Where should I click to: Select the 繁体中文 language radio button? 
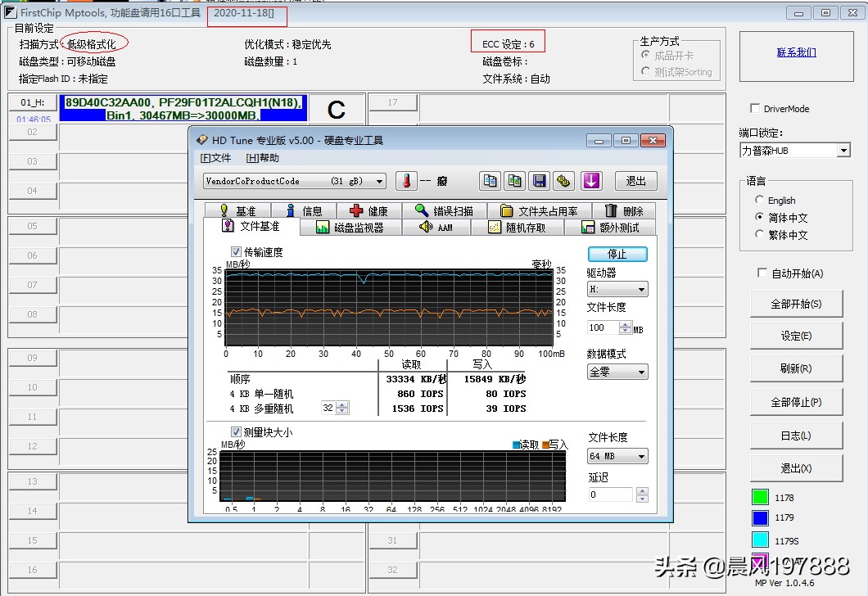tap(760, 234)
